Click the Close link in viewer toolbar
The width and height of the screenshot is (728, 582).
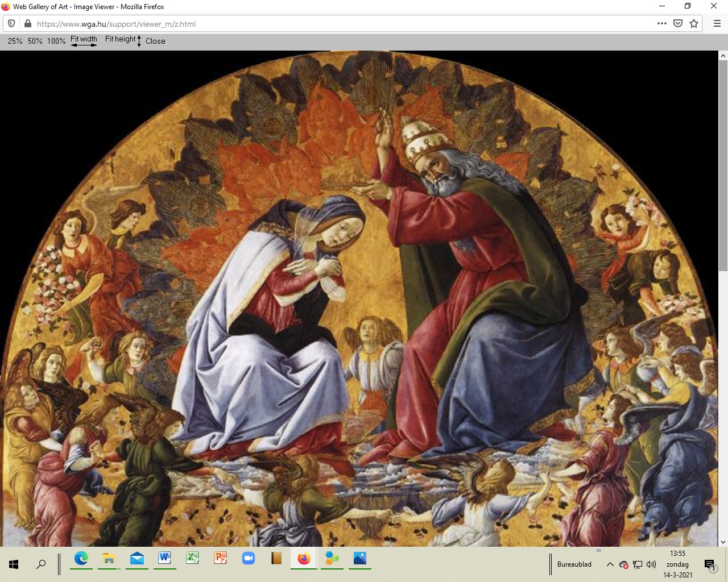click(155, 41)
